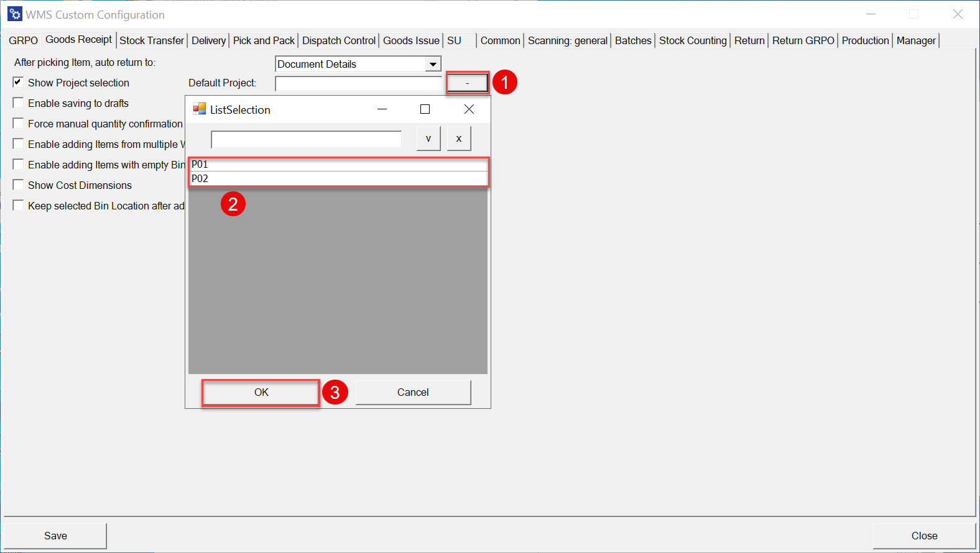Click the ListSelection search input field

[x=307, y=139]
